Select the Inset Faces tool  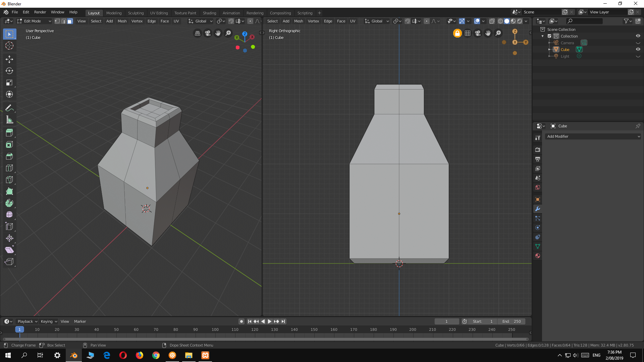[9, 144]
